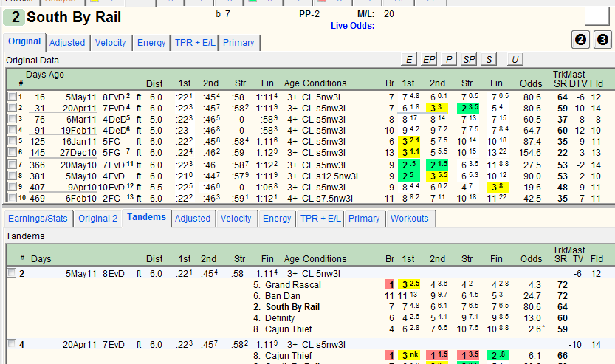Toggle checkbox for Tandems race 2
This screenshot has height=364, width=615.
[x=12, y=273]
